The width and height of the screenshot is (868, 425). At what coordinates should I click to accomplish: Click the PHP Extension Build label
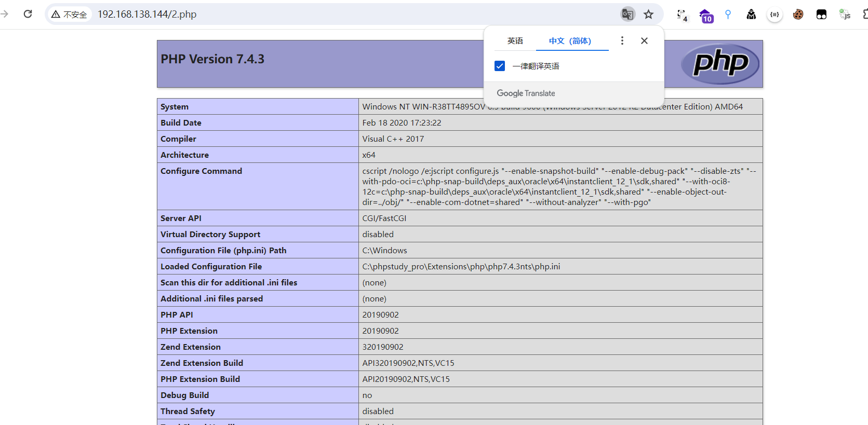tap(200, 379)
